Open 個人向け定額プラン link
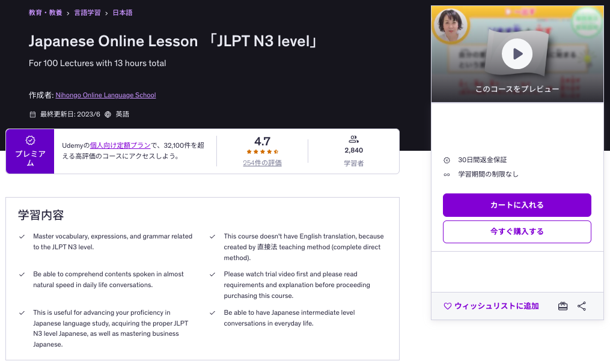 point(120,145)
